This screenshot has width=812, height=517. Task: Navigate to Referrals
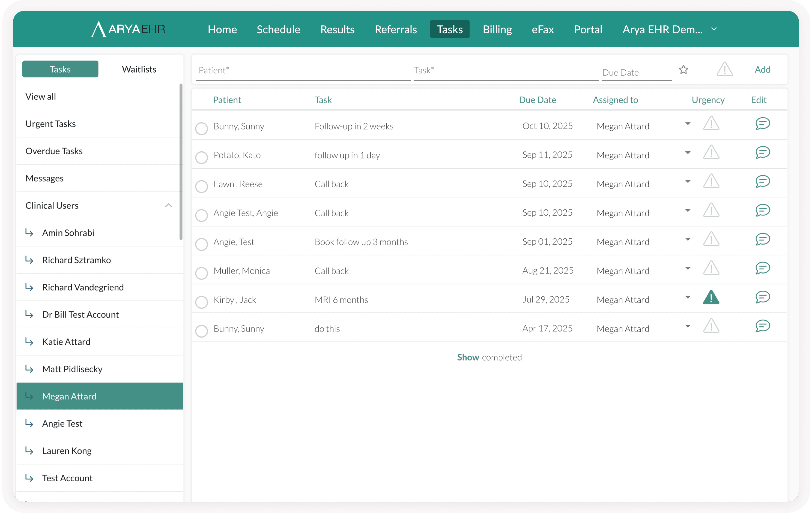coord(396,29)
